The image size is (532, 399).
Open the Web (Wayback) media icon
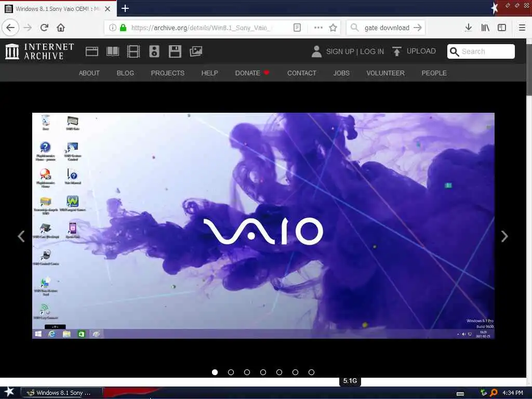click(x=92, y=51)
